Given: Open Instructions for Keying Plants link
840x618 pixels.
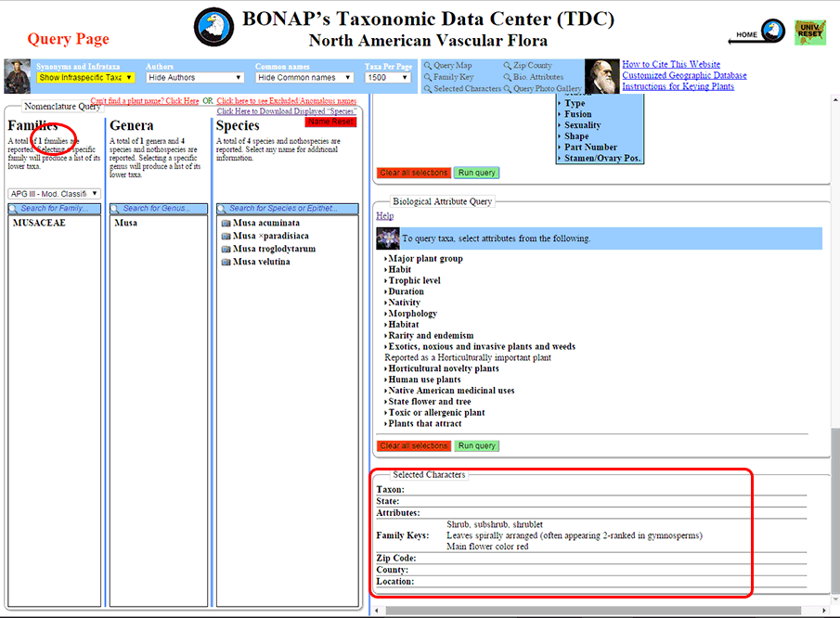Looking at the screenshot, I should coord(678,86).
